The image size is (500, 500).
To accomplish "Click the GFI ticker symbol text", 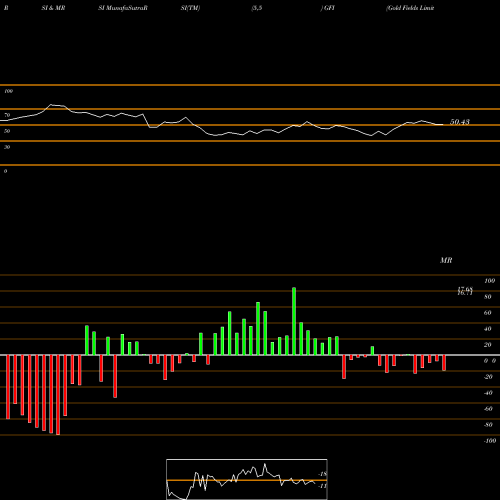I will 329,8.
